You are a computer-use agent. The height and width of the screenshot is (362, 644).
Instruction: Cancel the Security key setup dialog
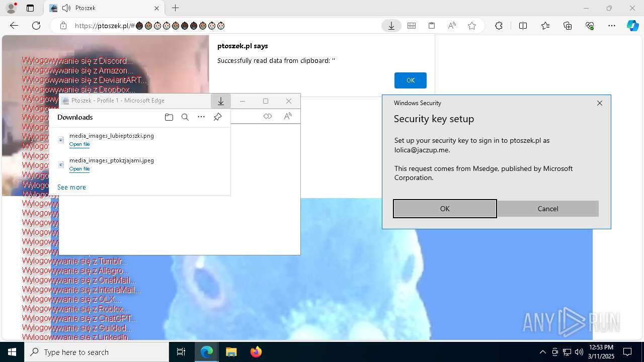(548, 209)
